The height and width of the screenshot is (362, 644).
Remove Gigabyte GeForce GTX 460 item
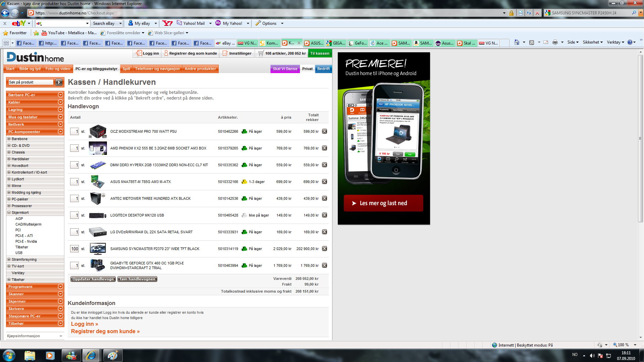[x=324, y=265]
